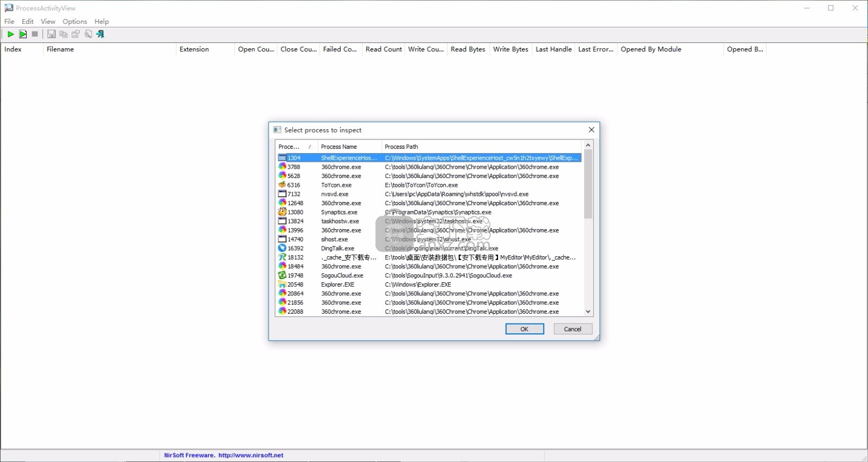Click the 360chrome icon for process 12648
The height and width of the screenshot is (462, 868).
click(x=282, y=203)
